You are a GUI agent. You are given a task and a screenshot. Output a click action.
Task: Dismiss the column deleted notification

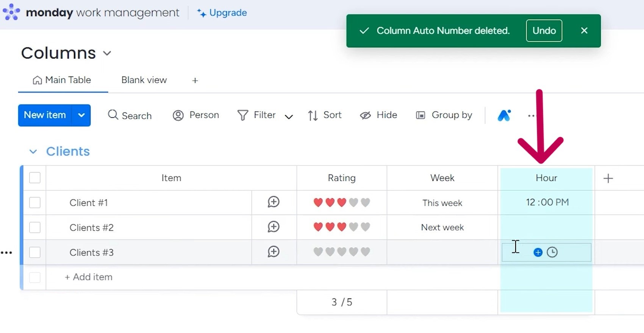584,31
